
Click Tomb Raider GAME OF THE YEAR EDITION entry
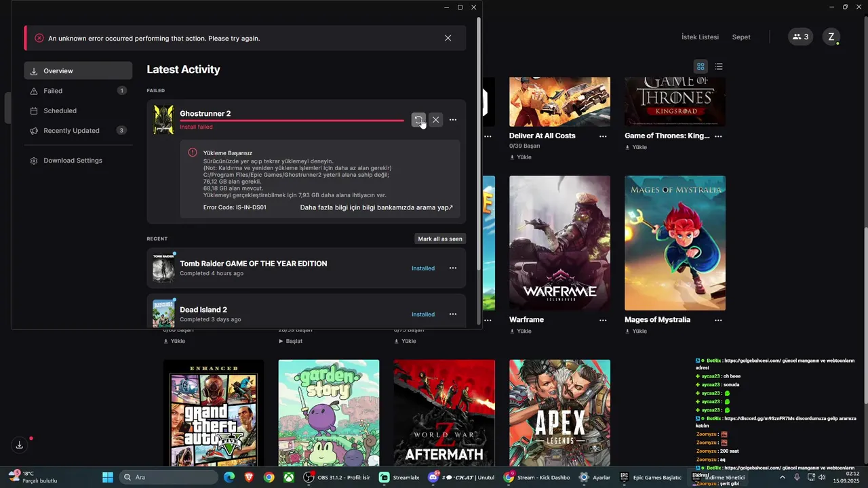tap(253, 264)
